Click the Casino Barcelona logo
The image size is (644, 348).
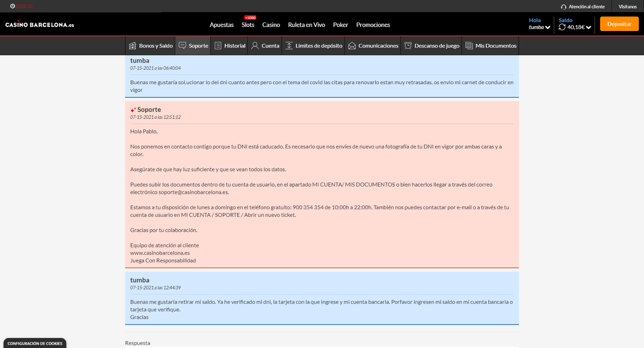39,24
